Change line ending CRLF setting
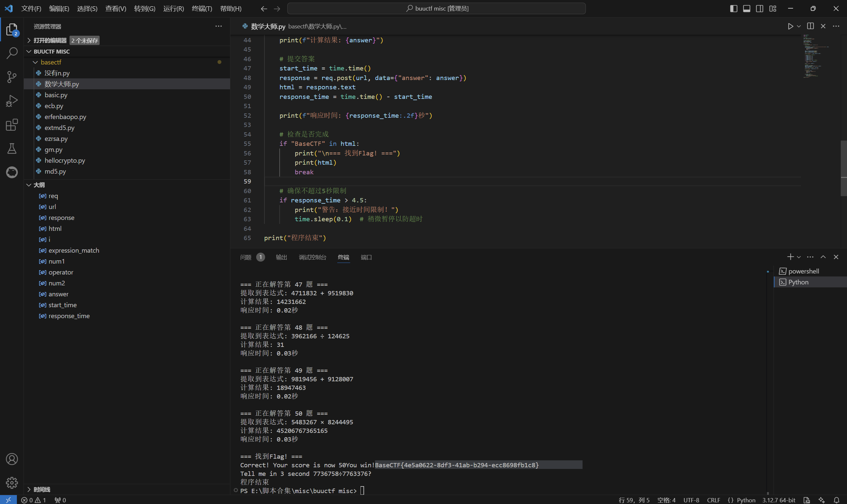This screenshot has width=847, height=504. 713,500
